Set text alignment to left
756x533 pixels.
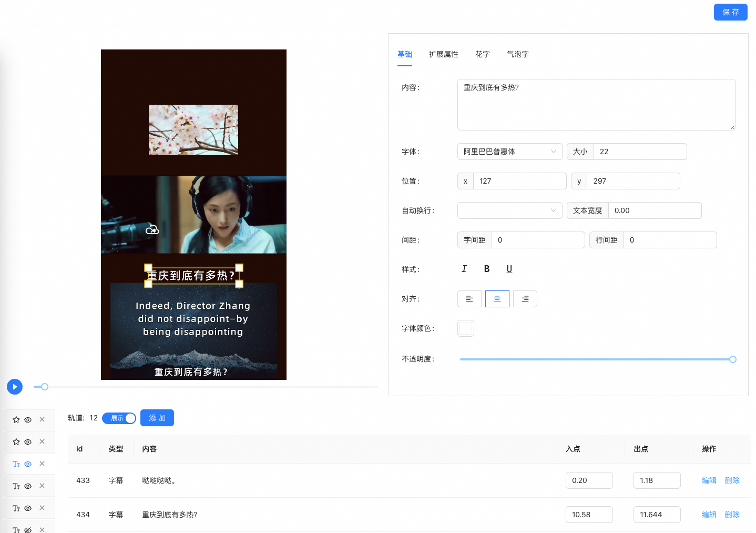(x=469, y=299)
